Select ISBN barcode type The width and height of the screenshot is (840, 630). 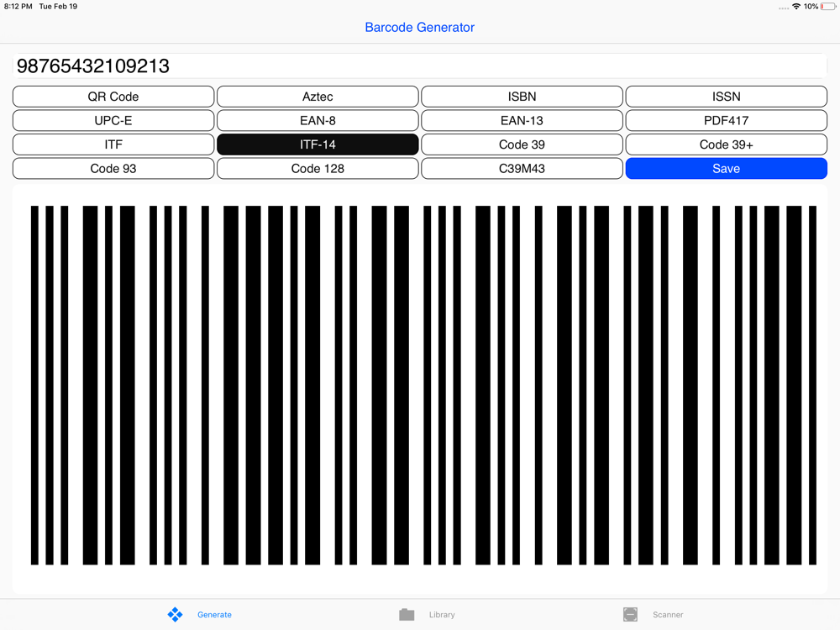tap(522, 97)
